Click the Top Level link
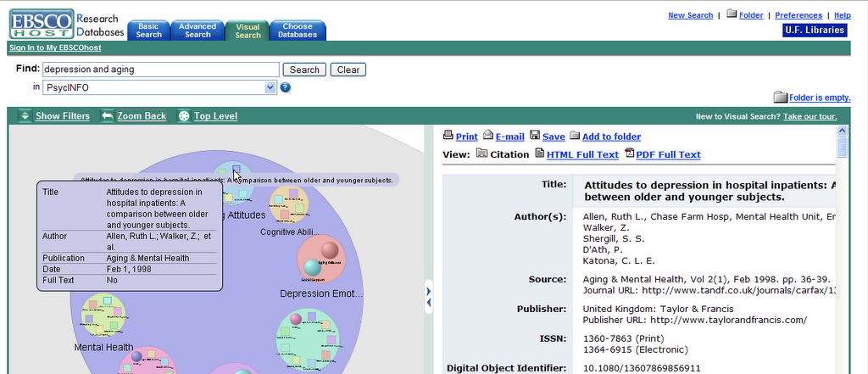This screenshot has height=374, width=868. (215, 116)
